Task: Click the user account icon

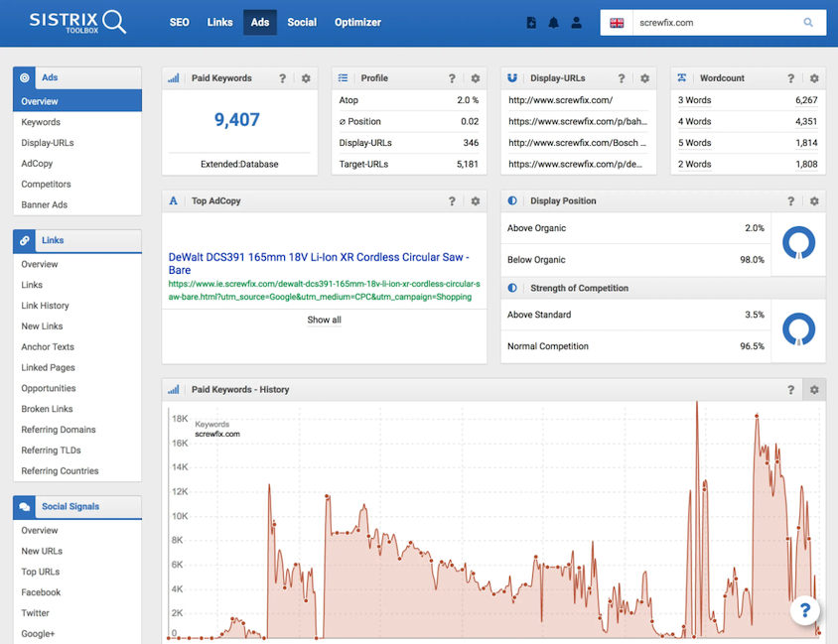Action: point(576,23)
